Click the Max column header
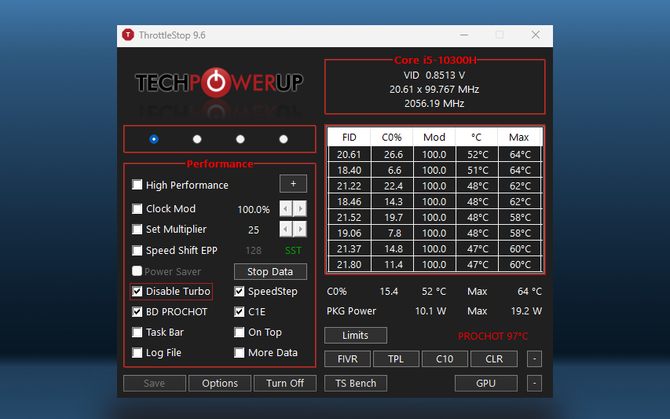This screenshot has height=419, width=670. [519, 137]
